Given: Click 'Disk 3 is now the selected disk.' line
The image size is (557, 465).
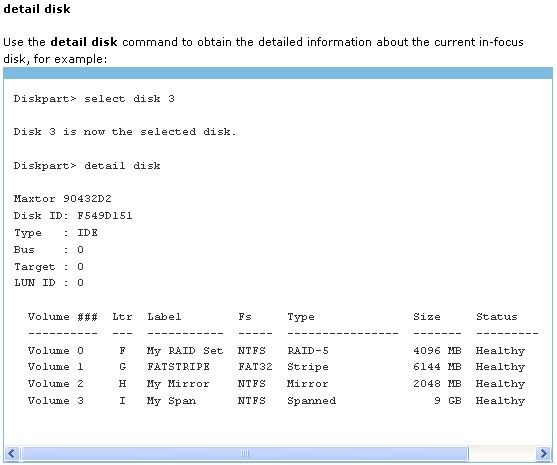Looking at the screenshot, I should pos(125,132).
